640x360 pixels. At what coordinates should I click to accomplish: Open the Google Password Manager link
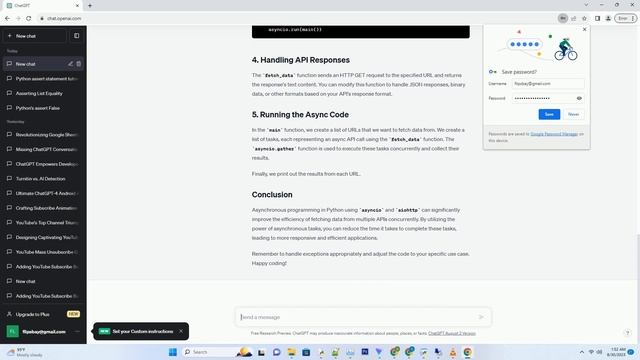click(554, 134)
